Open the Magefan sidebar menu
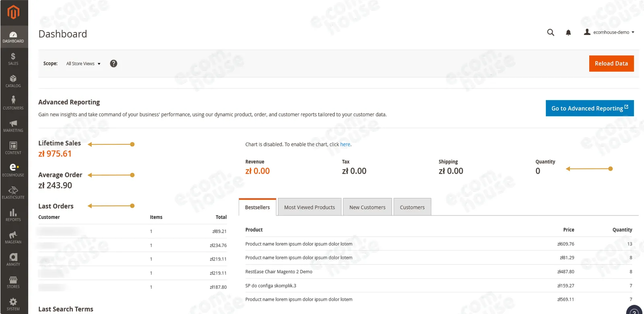The image size is (644, 314). (13, 238)
